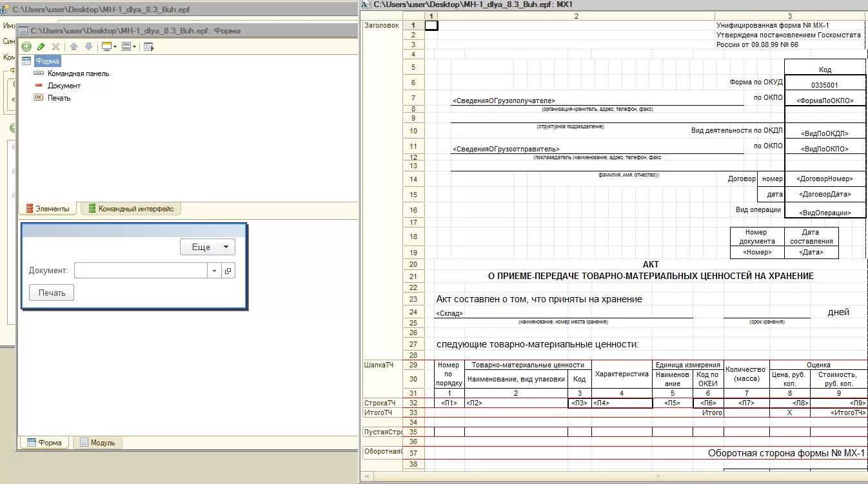Select column header 2 in MX1 template
The image size is (868, 484).
click(x=576, y=15)
